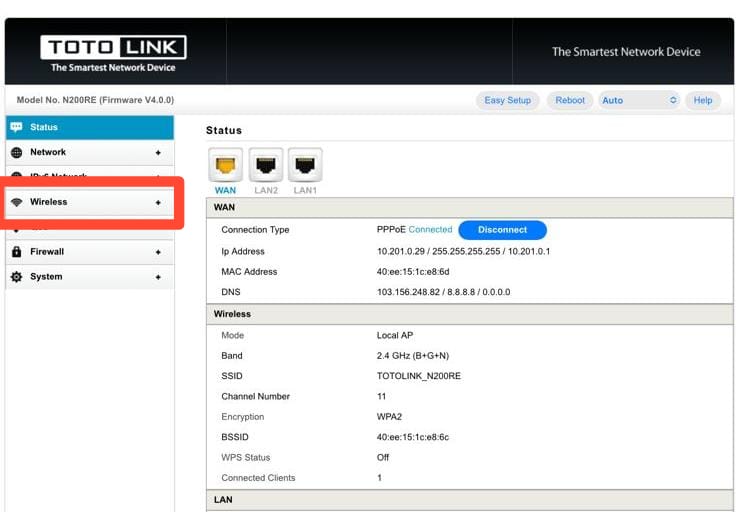Click the Network globe icon in sidebar

(16, 152)
